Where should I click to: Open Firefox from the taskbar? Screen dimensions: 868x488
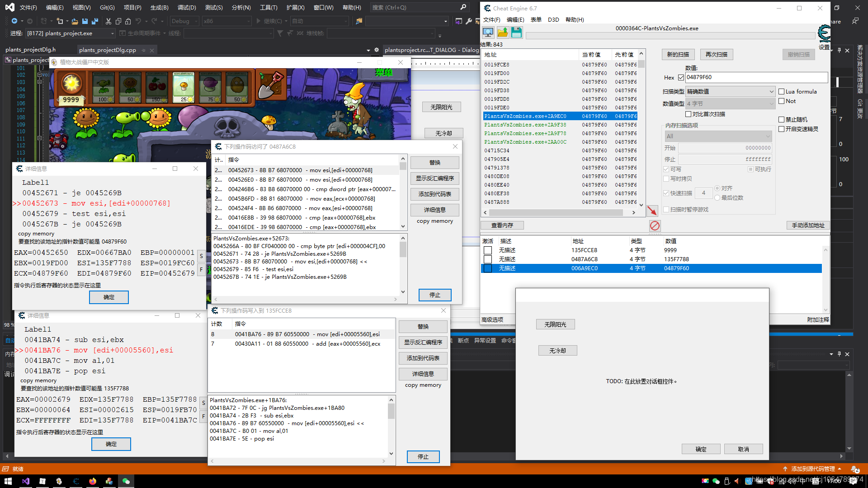(x=93, y=481)
